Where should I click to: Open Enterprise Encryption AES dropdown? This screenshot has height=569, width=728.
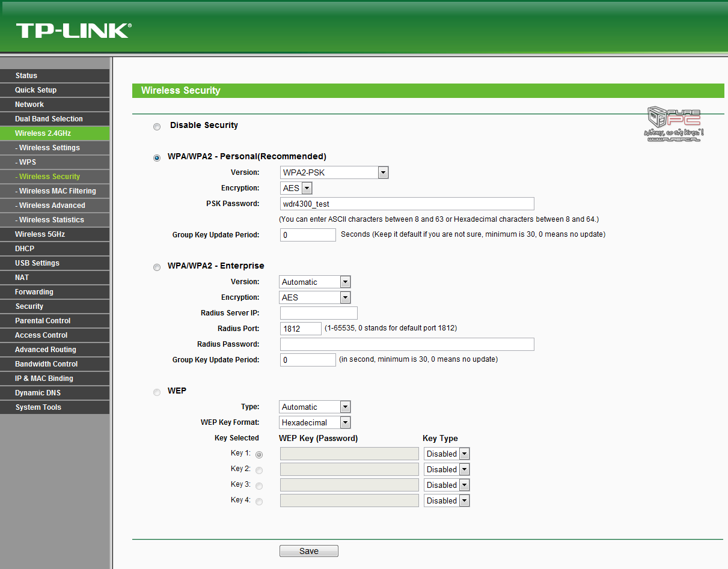(x=315, y=297)
